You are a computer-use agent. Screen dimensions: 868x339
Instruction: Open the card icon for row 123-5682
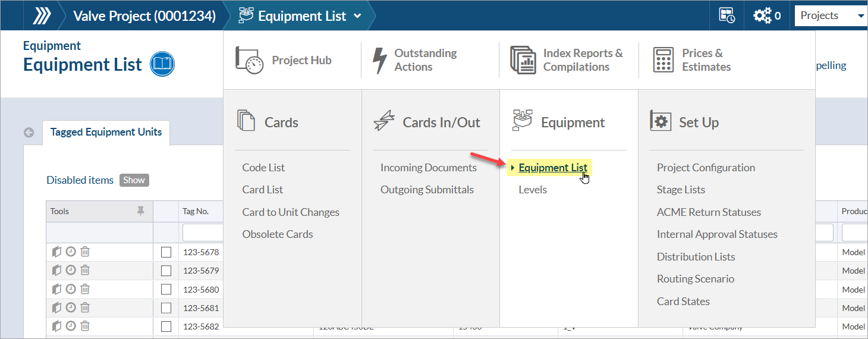tap(57, 326)
